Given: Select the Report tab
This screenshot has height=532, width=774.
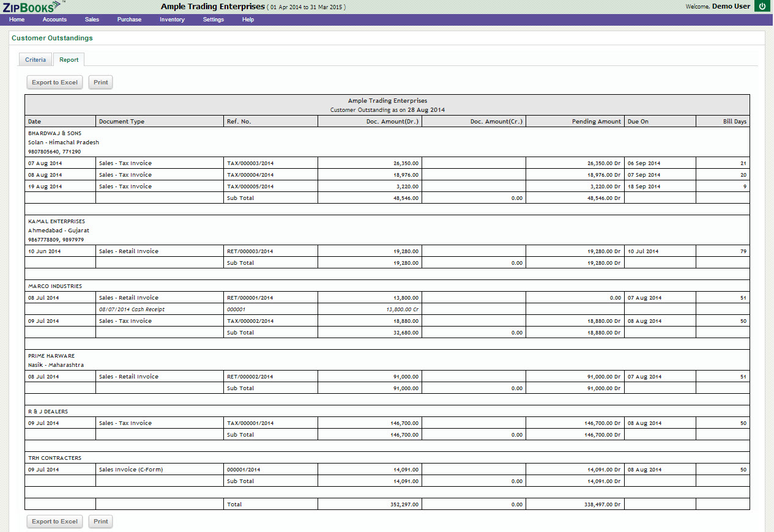Looking at the screenshot, I should pyautogui.click(x=69, y=60).
